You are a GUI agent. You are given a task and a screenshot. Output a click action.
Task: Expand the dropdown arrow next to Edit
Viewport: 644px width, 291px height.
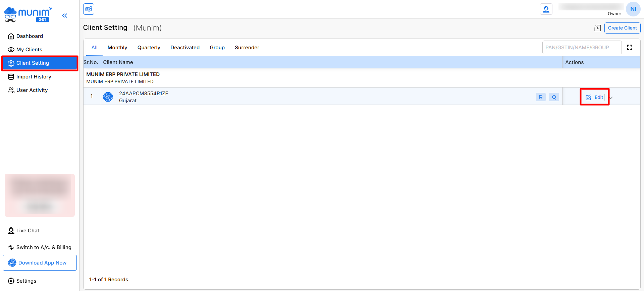[x=611, y=98]
